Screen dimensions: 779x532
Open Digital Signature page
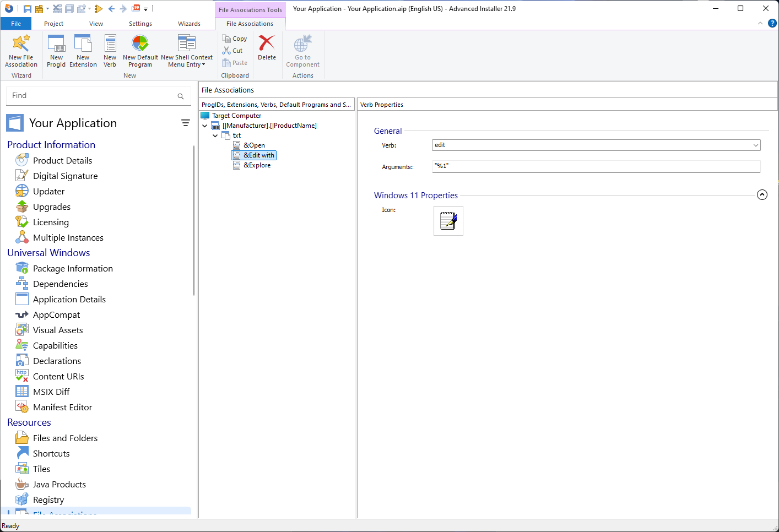click(65, 176)
